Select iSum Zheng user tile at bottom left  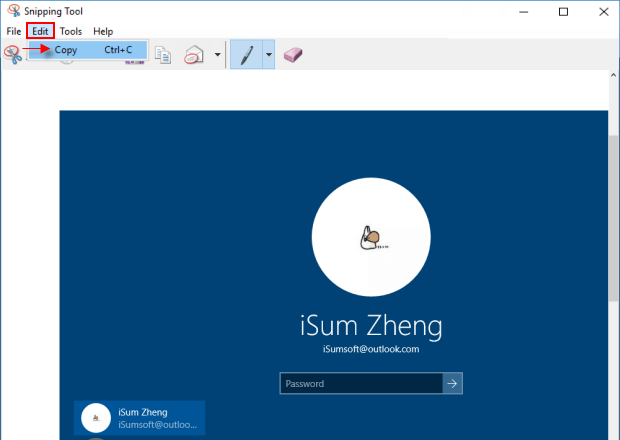140,418
